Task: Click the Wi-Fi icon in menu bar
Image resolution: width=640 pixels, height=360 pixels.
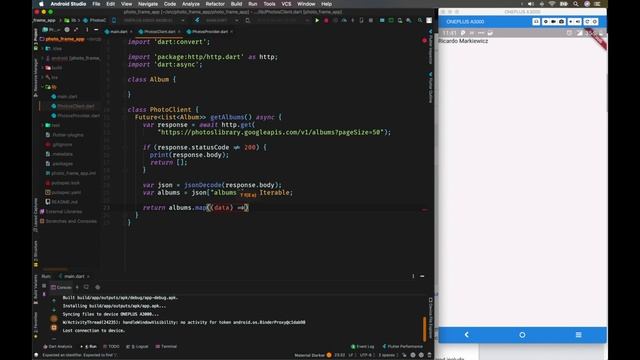Action: [x=552, y=4]
